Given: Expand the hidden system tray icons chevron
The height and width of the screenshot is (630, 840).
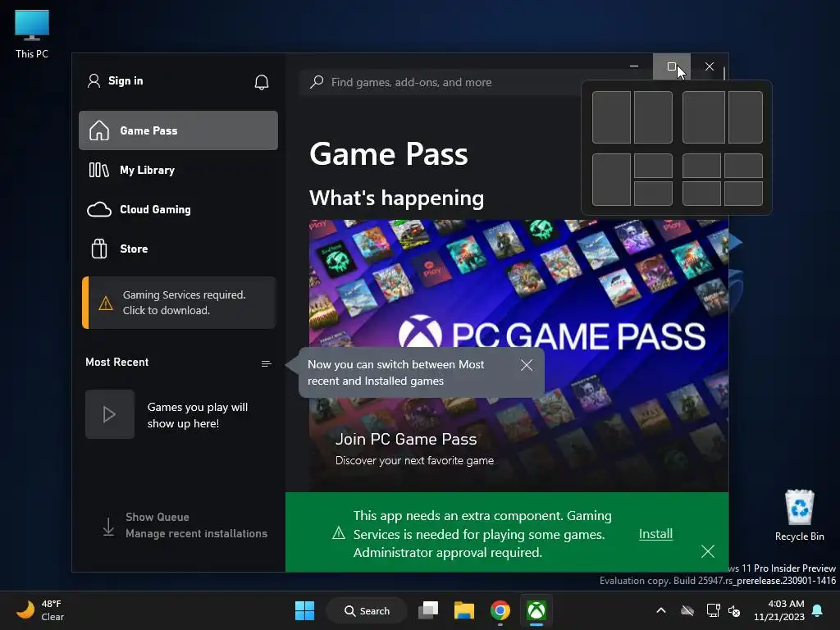Looking at the screenshot, I should tap(661, 610).
